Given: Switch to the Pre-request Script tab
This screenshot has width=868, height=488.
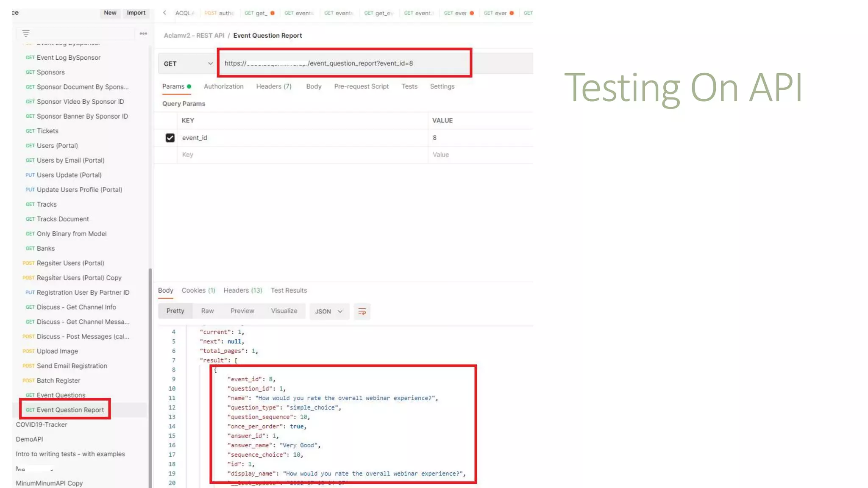Looking at the screenshot, I should 361,86.
